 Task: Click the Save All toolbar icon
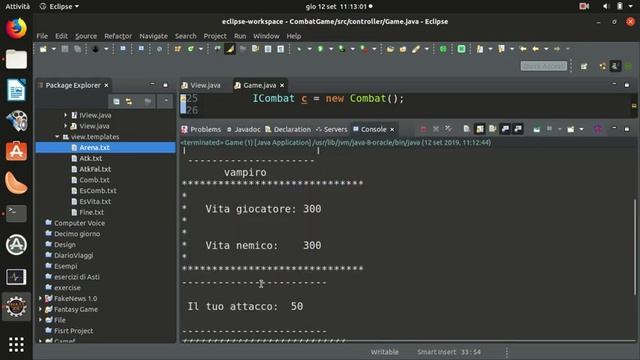pos(77,49)
